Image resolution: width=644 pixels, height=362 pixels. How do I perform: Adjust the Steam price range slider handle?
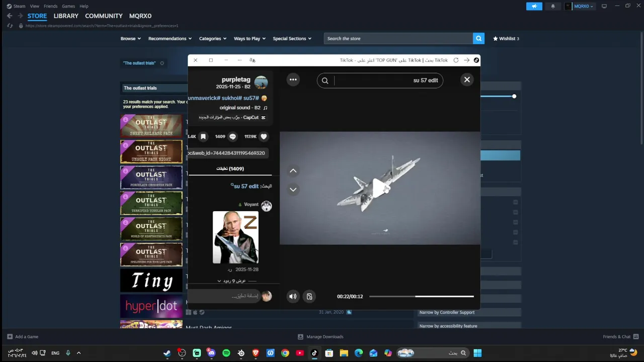click(x=514, y=96)
